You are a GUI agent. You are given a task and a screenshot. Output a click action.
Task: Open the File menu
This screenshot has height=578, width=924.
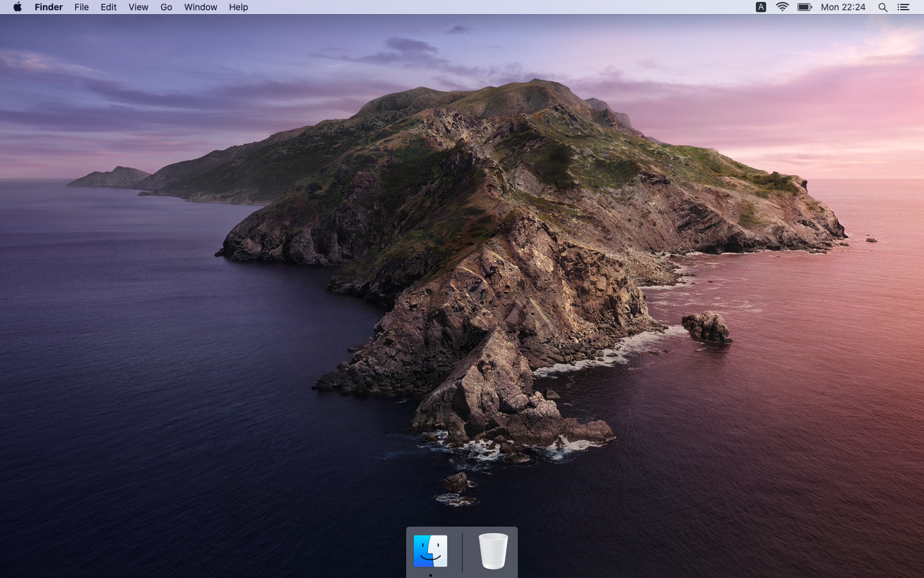81,7
